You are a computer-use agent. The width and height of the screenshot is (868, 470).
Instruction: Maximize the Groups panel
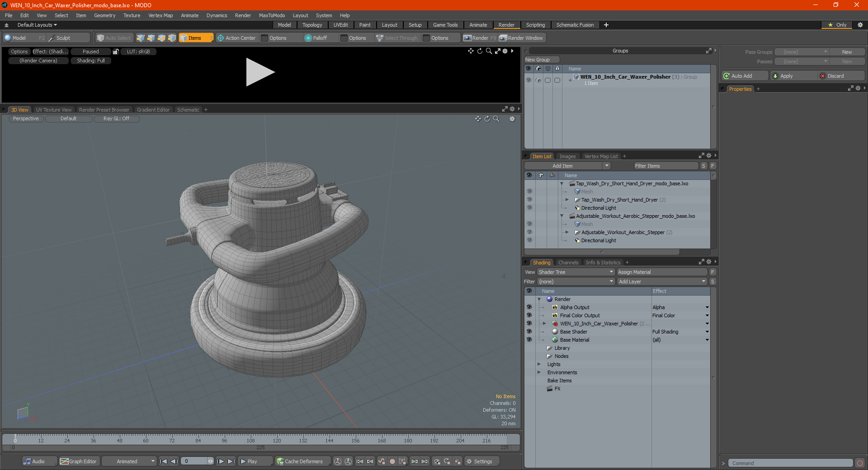click(x=708, y=51)
